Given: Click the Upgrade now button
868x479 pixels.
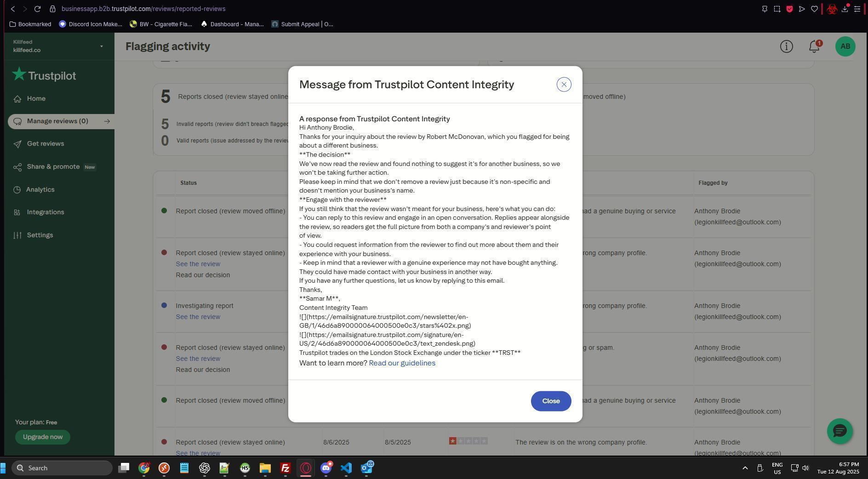Looking at the screenshot, I should [43, 437].
